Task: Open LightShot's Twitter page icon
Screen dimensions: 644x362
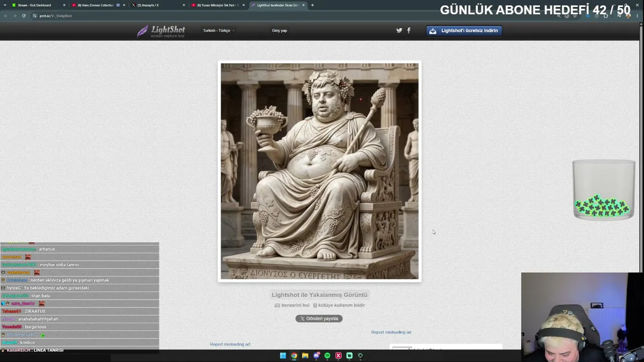Action: click(x=399, y=30)
